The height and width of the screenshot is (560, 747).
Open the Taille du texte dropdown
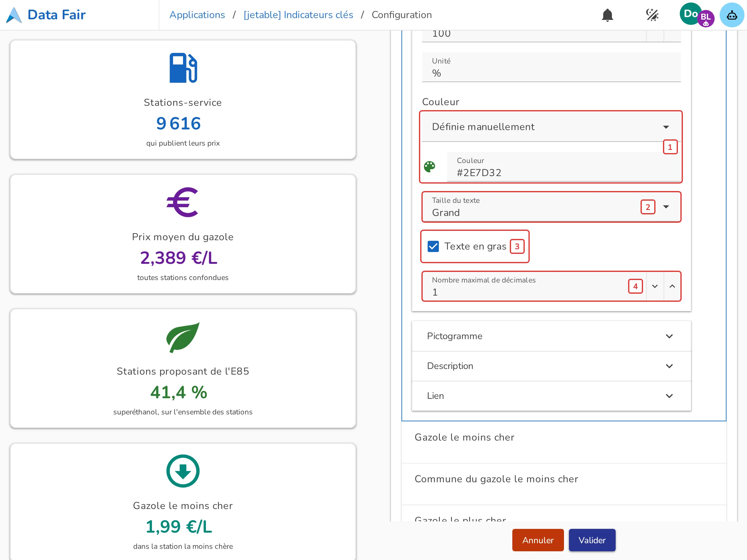551,207
